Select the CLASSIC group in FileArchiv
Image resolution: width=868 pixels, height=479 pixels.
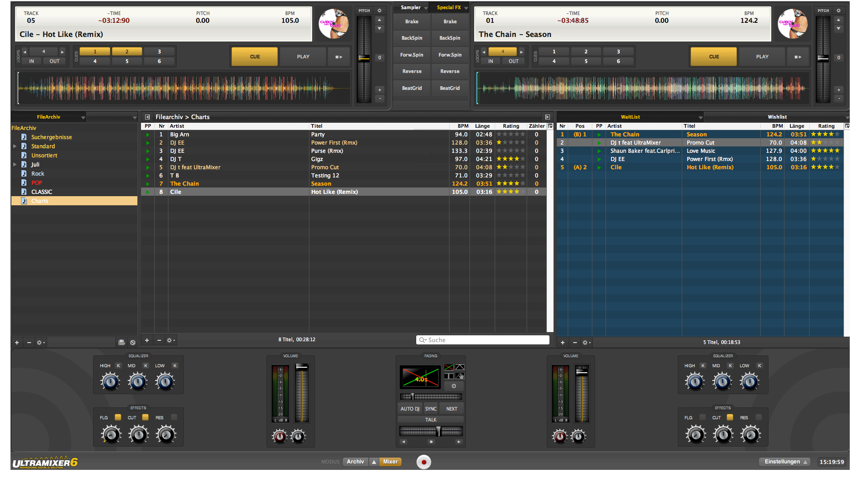tap(42, 192)
